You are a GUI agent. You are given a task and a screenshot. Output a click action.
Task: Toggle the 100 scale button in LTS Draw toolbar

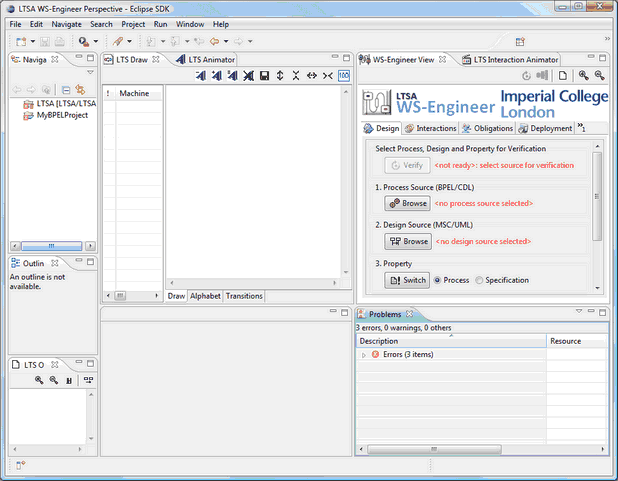pos(344,76)
